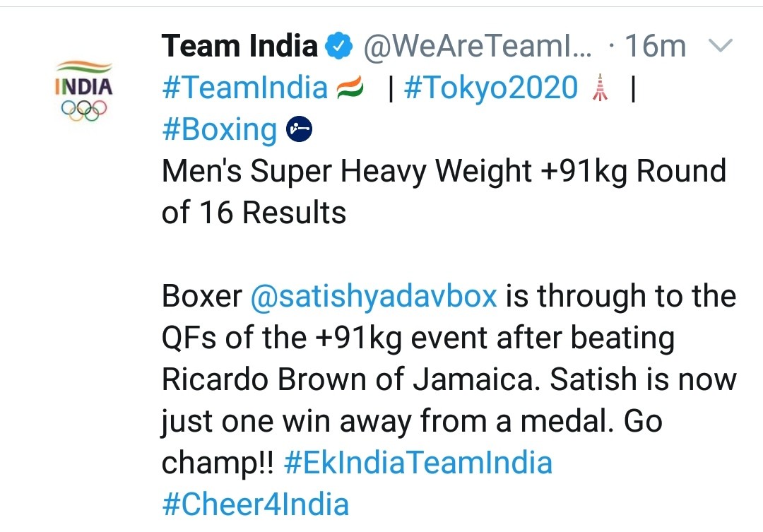Click the "Men's Super Heavy Weight" headline
The width and height of the screenshot is (763, 532).
click(346, 172)
